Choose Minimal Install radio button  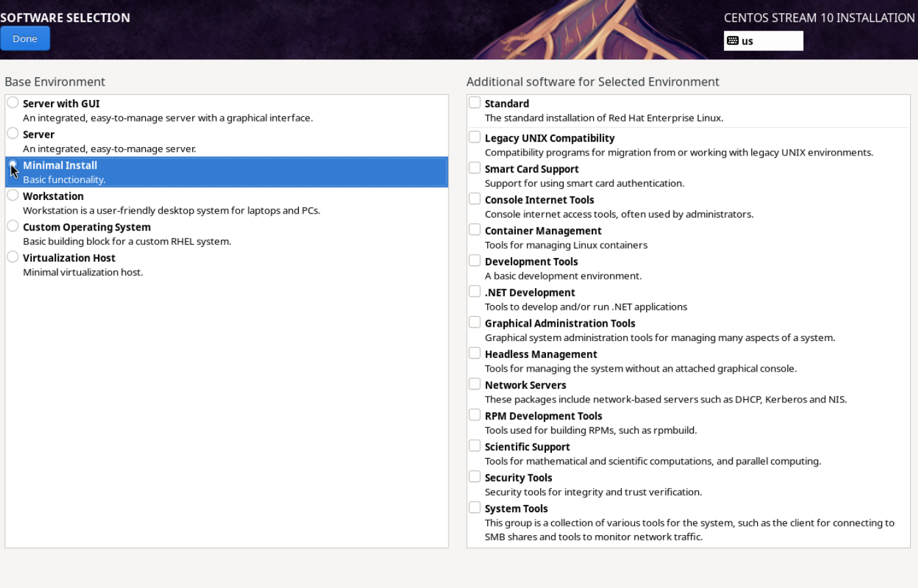(x=12, y=165)
